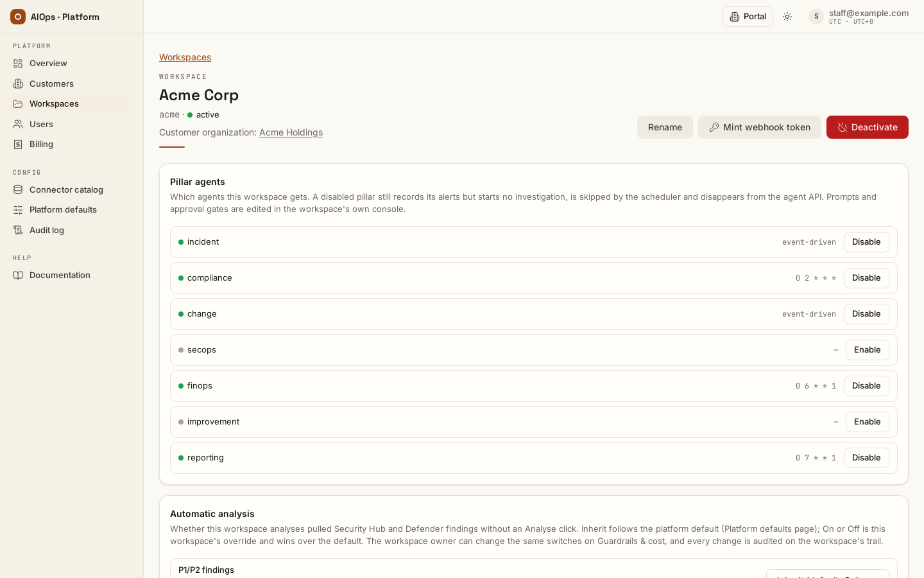This screenshot has height=578, width=924.
Task: Click the red Deactivate button
Action: point(868,127)
